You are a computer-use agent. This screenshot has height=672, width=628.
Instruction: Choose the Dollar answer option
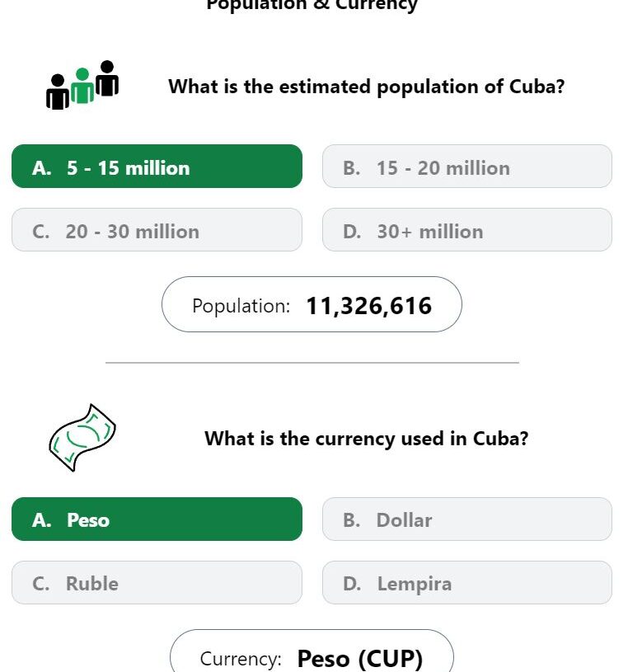(467, 519)
